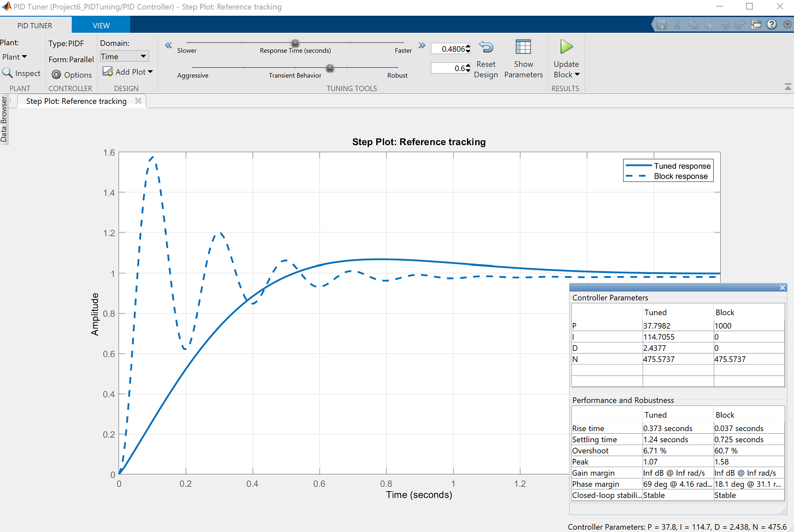Click the Save icon in quick access toolbar
Viewport: 794px width, 532px height.
coord(661,25)
